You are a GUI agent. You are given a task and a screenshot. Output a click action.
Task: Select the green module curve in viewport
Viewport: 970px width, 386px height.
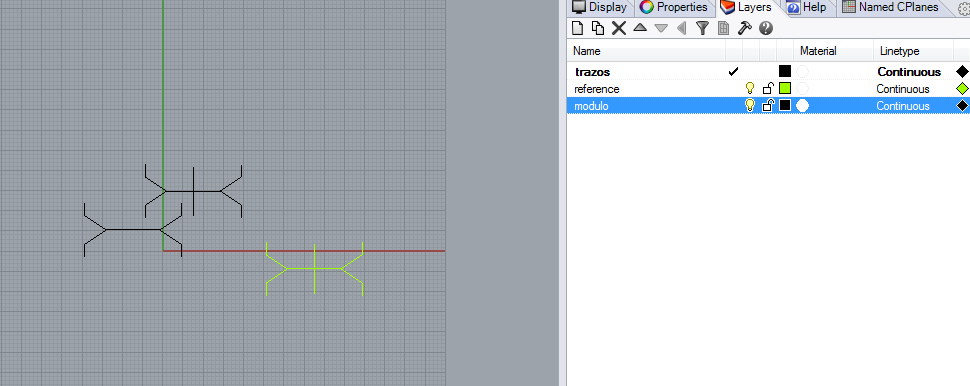pos(314,269)
